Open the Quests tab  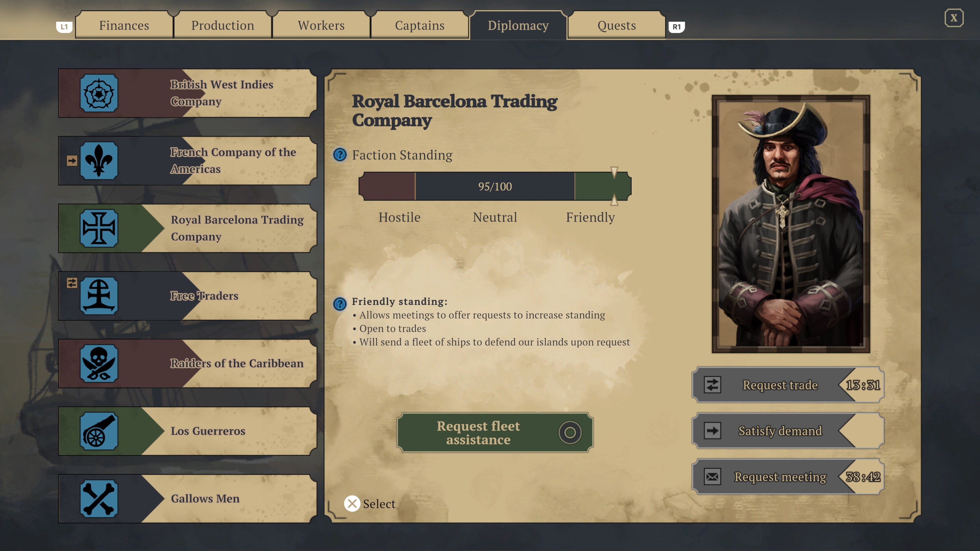pos(616,25)
